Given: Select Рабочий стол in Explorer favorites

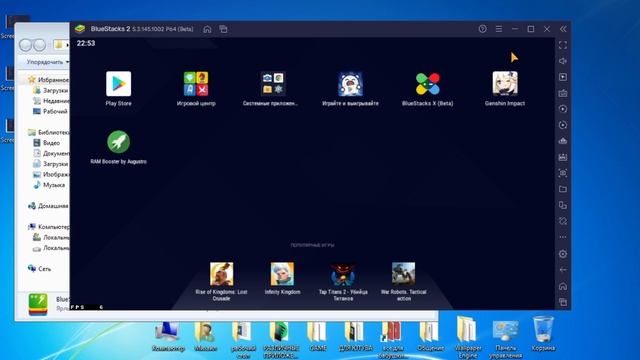Looking at the screenshot, I should click(51, 111).
